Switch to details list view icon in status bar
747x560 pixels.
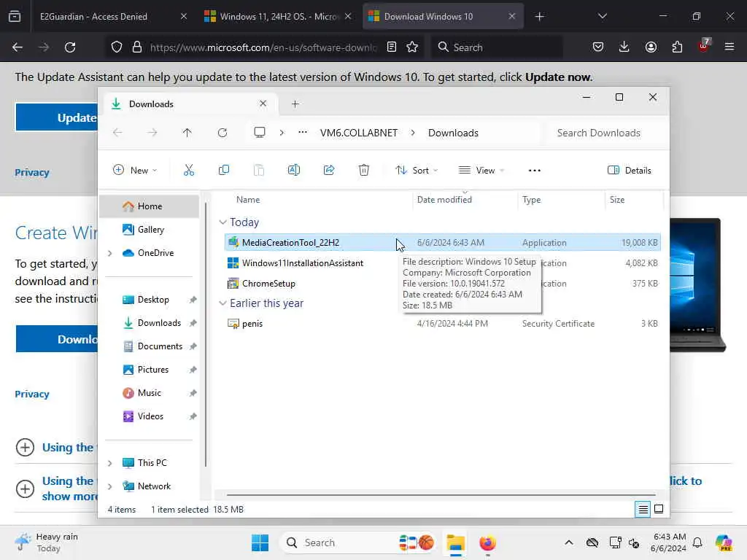click(643, 510)
